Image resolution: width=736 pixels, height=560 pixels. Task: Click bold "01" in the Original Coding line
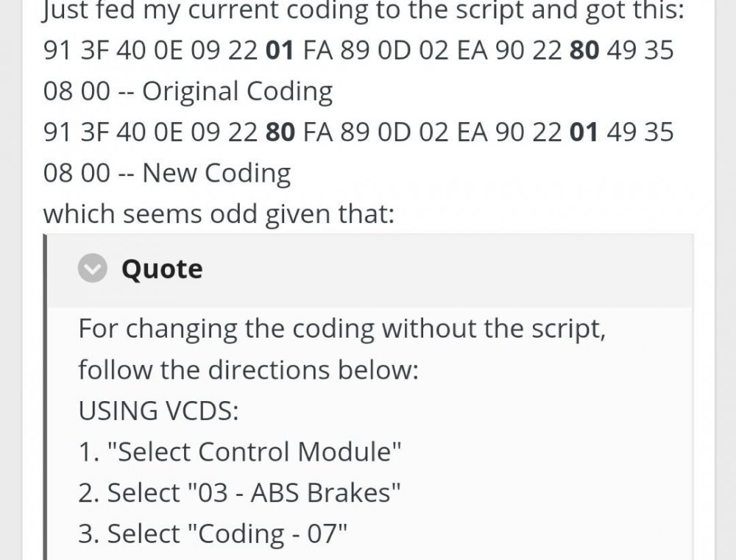point(280,52)
